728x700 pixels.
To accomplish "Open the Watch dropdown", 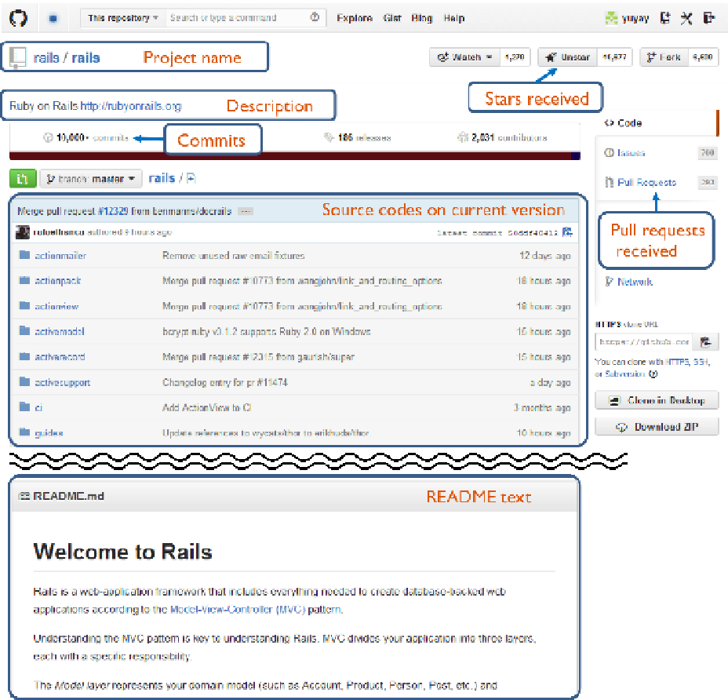I will tap(464, 57).
